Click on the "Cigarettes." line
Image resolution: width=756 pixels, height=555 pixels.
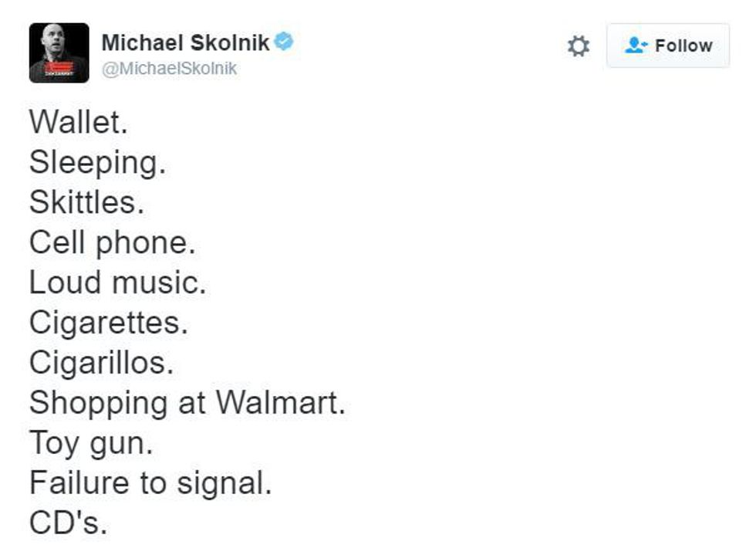click(108, 323)
